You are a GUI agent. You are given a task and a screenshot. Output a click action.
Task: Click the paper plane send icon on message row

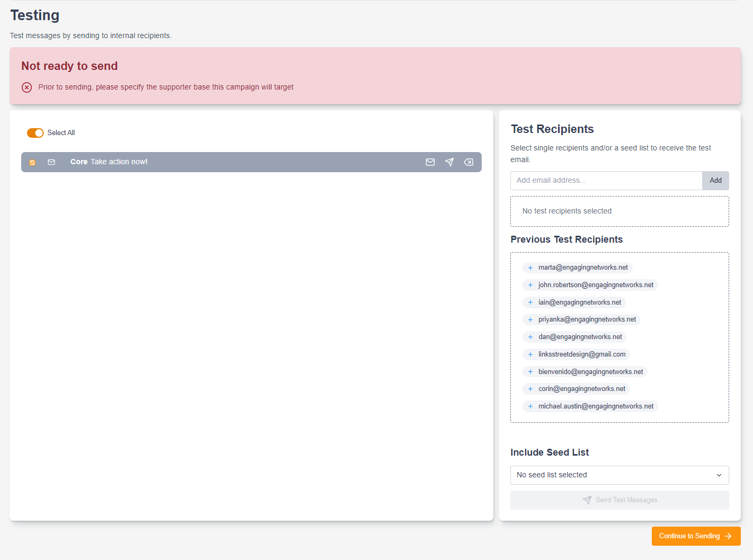point(449,162)
